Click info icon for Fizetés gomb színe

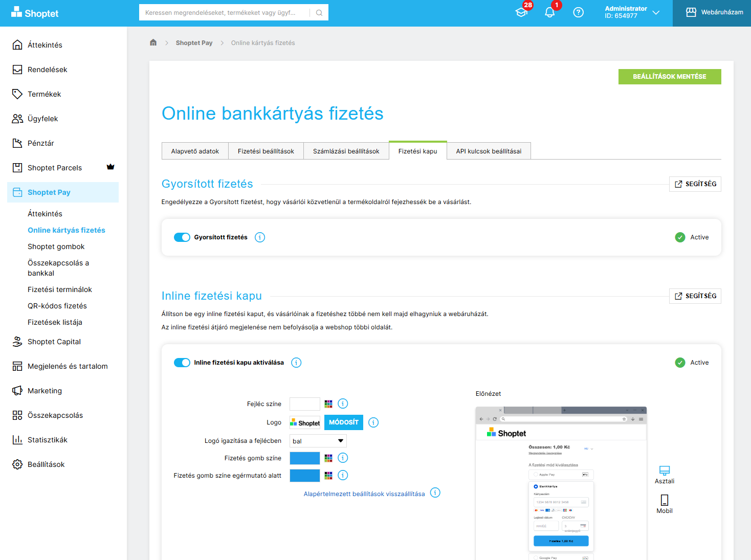pyautogui.click(x=343, y=458)
